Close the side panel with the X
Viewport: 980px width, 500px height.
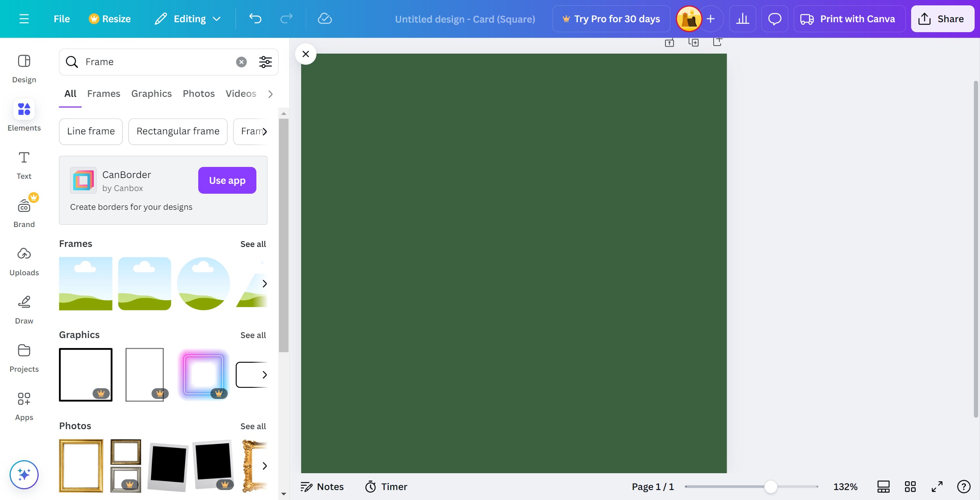pos(306,54)
